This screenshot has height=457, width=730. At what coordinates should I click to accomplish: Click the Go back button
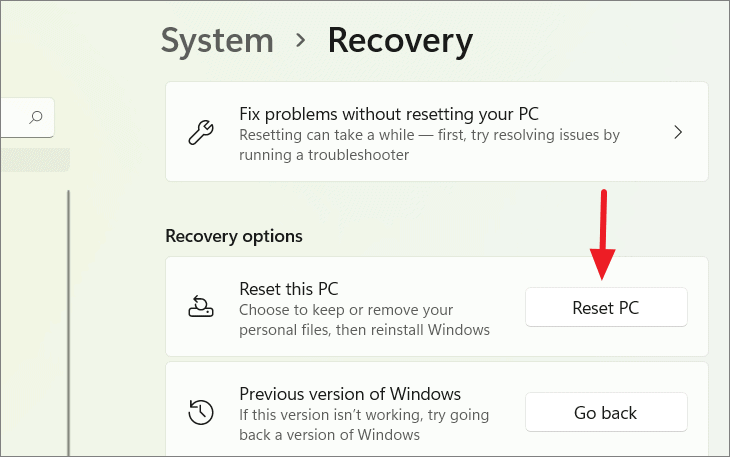coord(606,412)
